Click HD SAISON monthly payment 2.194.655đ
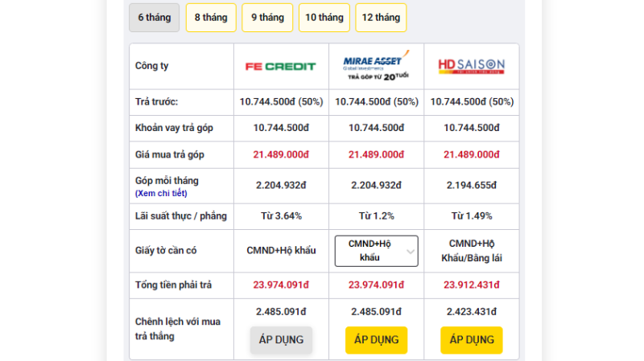The image size is (644, 361). (472, 186)
